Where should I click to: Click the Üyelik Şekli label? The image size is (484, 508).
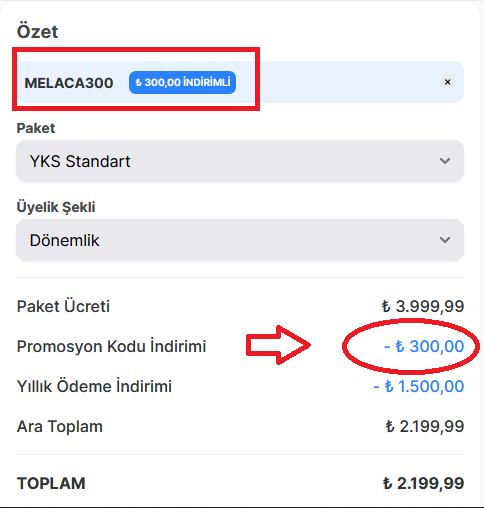click(x=56, y=207)
